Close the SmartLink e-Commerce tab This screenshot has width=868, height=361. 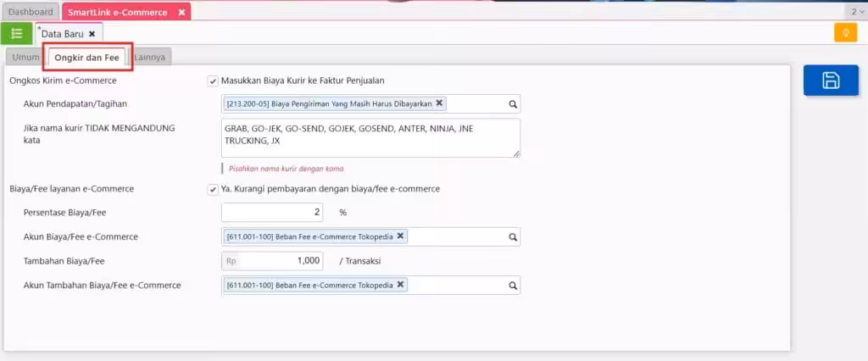point(181,12)
